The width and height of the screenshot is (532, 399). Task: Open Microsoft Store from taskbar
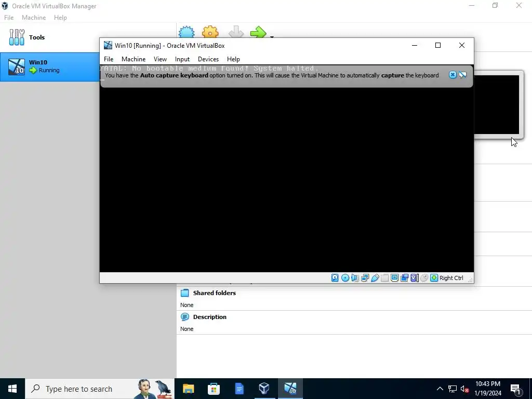[x=214, y=389]
